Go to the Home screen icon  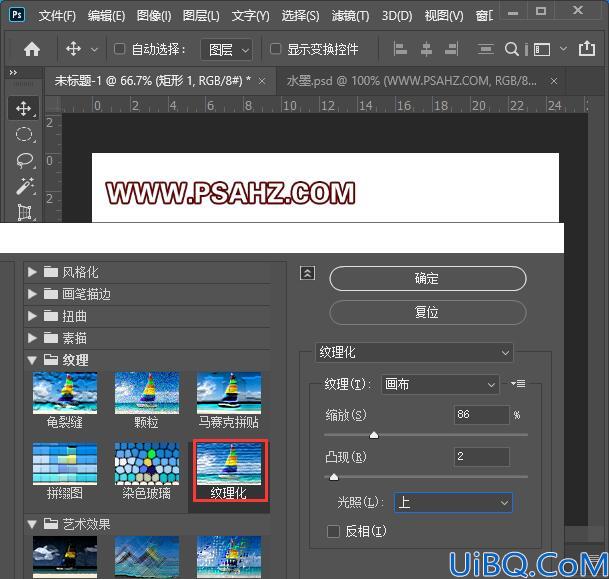click(32, 49)
